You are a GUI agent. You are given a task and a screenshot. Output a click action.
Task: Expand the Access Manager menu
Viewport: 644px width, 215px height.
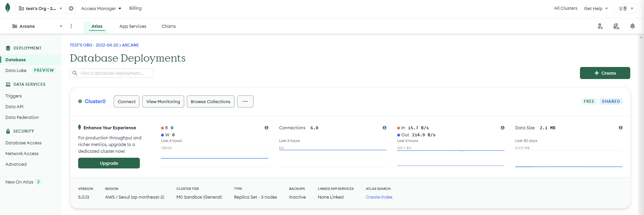[101, 8]
